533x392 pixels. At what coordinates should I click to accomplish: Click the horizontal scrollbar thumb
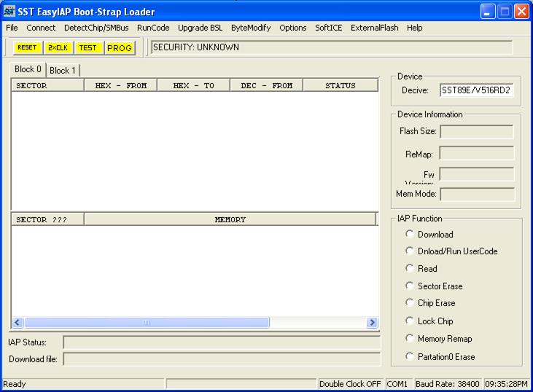(x=147, y=322)
